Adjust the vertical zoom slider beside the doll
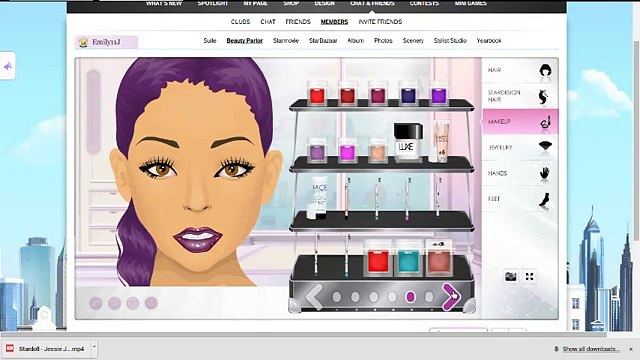 pyautogui.click(x=93, y=111)
